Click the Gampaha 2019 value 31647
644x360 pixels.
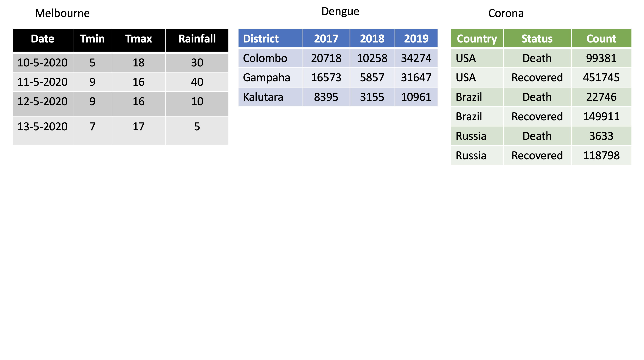416,77
